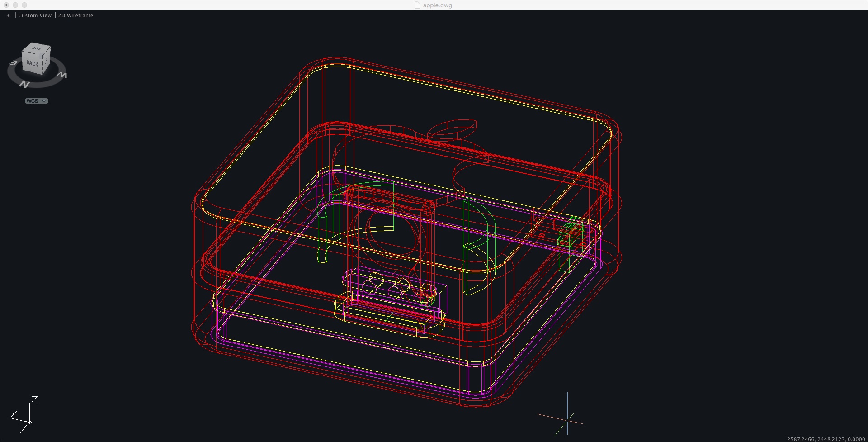Click the apple.dwg window title
This screenshot has width=868, height=442.
tap(437, 5)
